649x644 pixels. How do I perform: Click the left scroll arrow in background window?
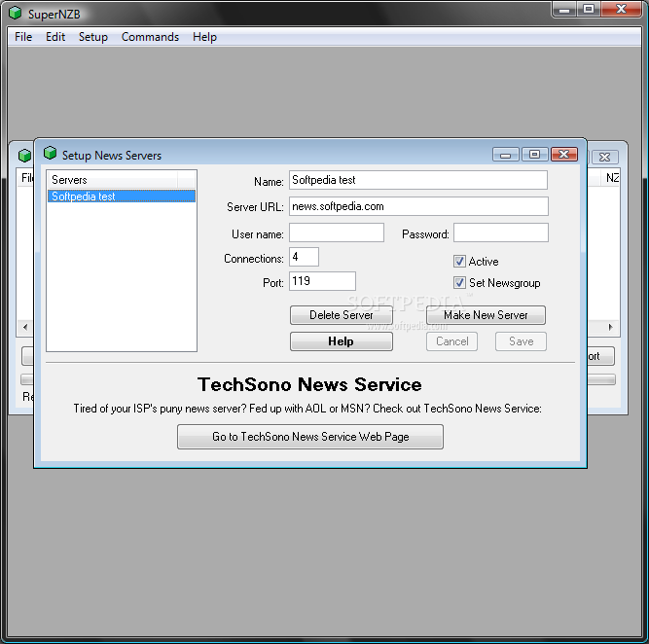pos(25,327)
